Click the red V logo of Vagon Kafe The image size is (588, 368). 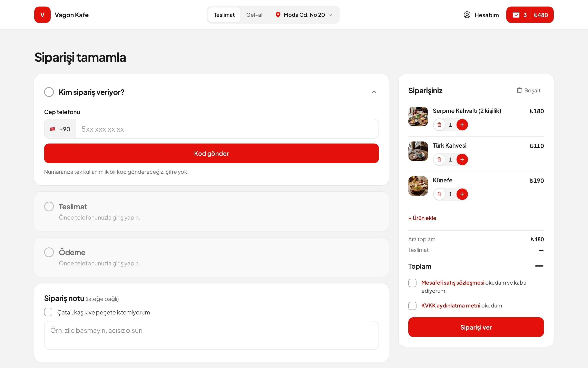42,15
